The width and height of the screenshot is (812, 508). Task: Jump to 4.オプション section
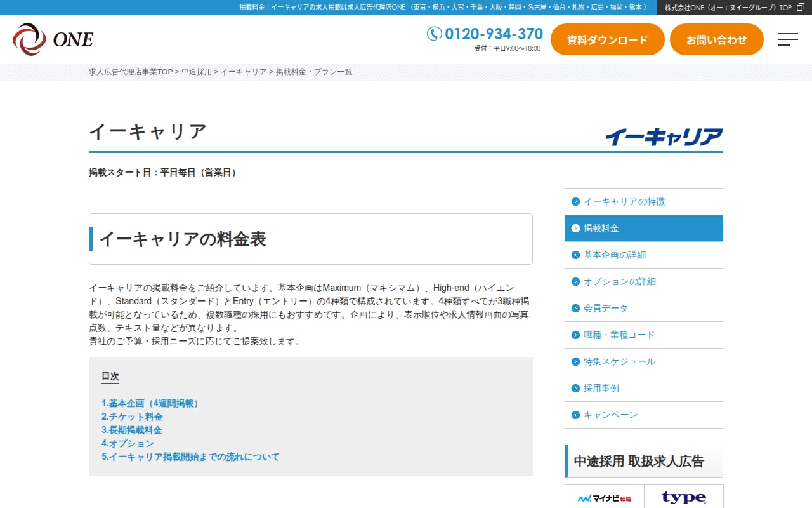click(128, 443)
